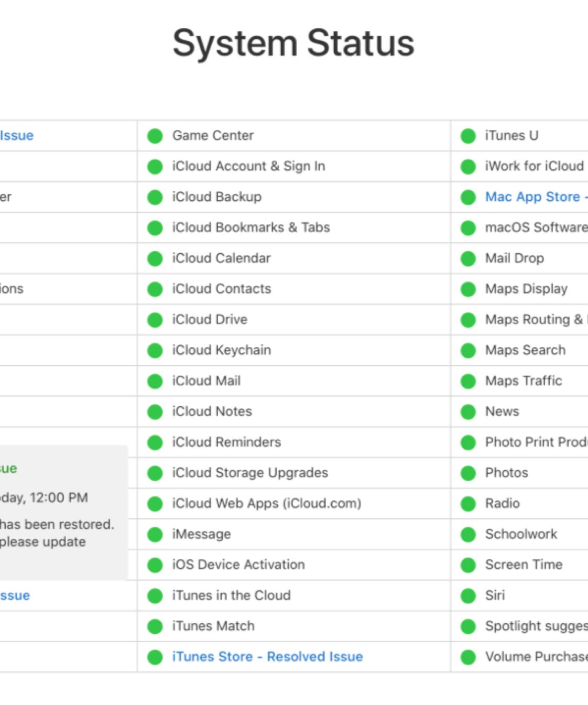Image resolution: width=588 pixels, height=705 pixels.
Task: Click the green status dot for iMessage
Action: point(155,535)
